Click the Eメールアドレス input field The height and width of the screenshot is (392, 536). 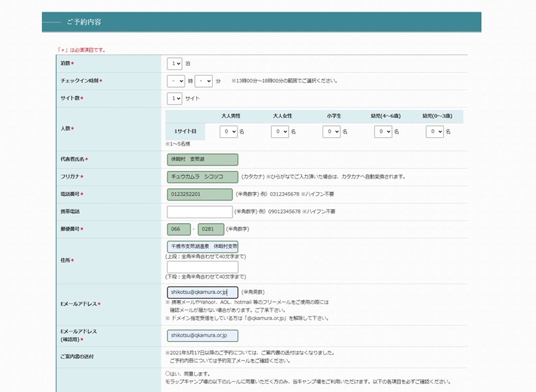pos(202,292)
